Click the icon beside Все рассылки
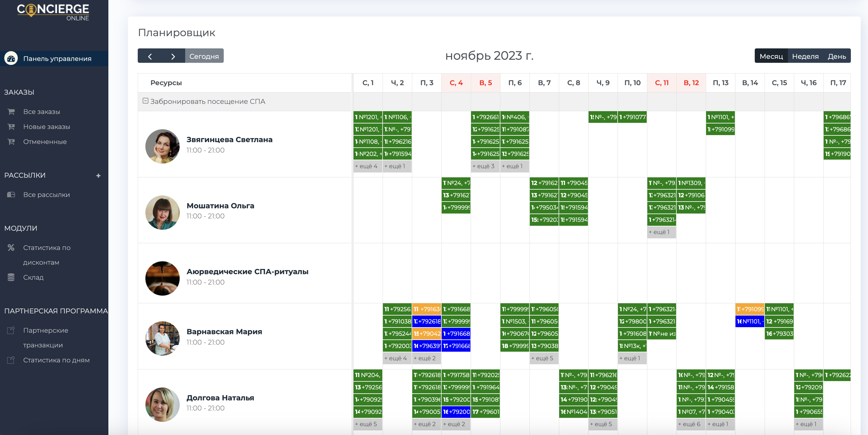This screenshot has height=435, width=868. [x=11, y=195]
